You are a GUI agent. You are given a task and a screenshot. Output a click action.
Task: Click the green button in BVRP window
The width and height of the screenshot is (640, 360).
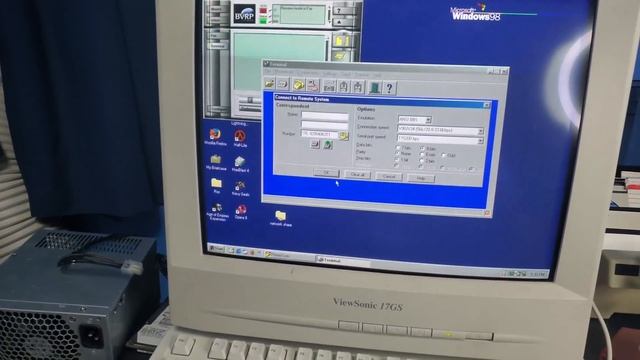[263, 20]
